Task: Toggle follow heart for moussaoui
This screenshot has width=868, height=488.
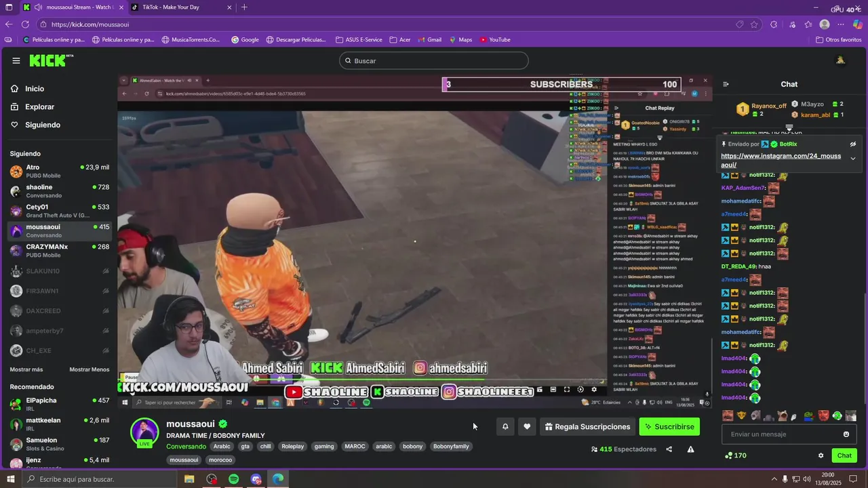Action: [527, 426]
